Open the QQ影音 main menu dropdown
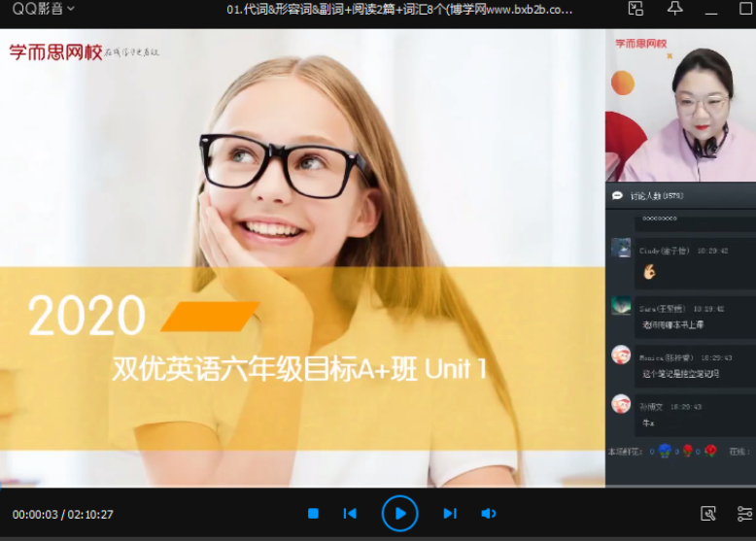The image size is (756, 541). [43, 9]
